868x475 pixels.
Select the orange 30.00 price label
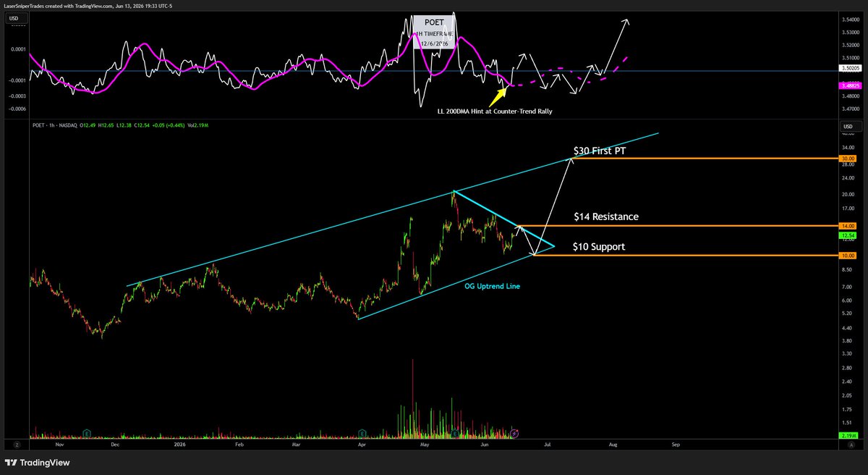pos(848,159)
